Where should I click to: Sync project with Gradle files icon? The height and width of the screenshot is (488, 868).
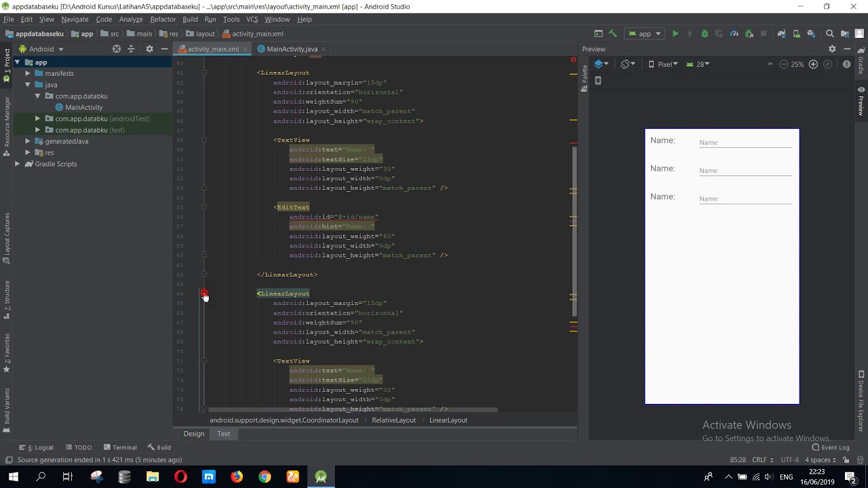[x=782, y=33]
